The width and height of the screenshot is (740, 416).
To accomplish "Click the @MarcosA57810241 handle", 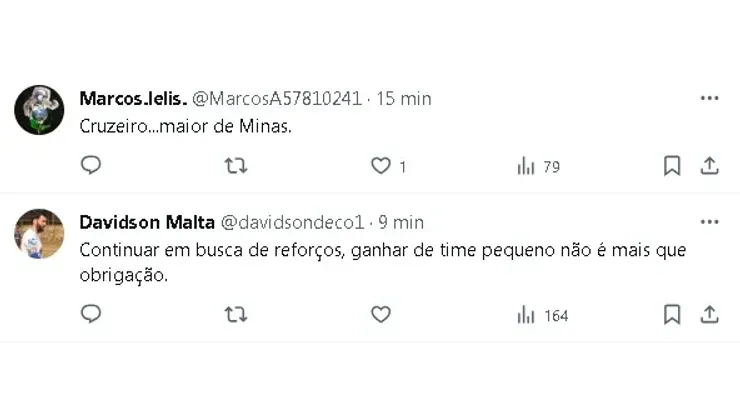I will pyautogui.click(x=276, y=98).
